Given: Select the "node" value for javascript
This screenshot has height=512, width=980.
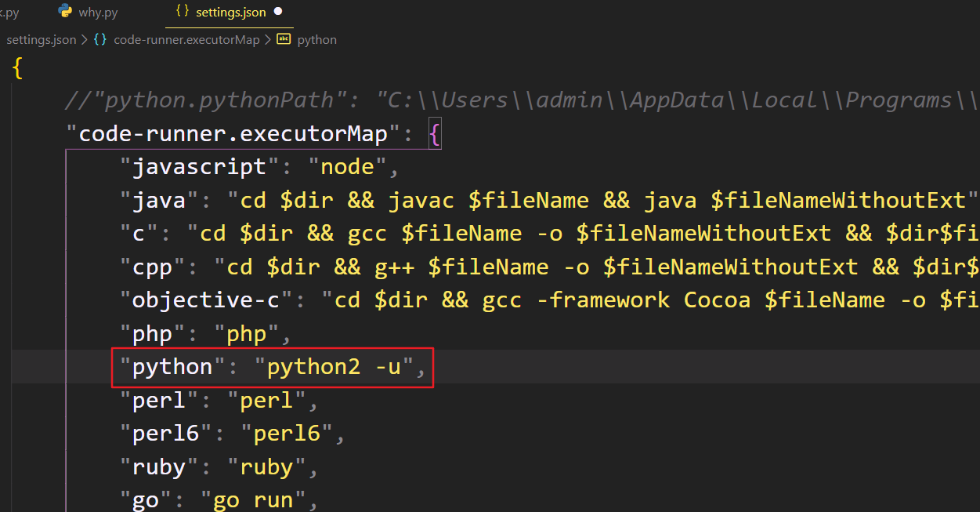Looking at the screenshot, I should pos(347,166).
